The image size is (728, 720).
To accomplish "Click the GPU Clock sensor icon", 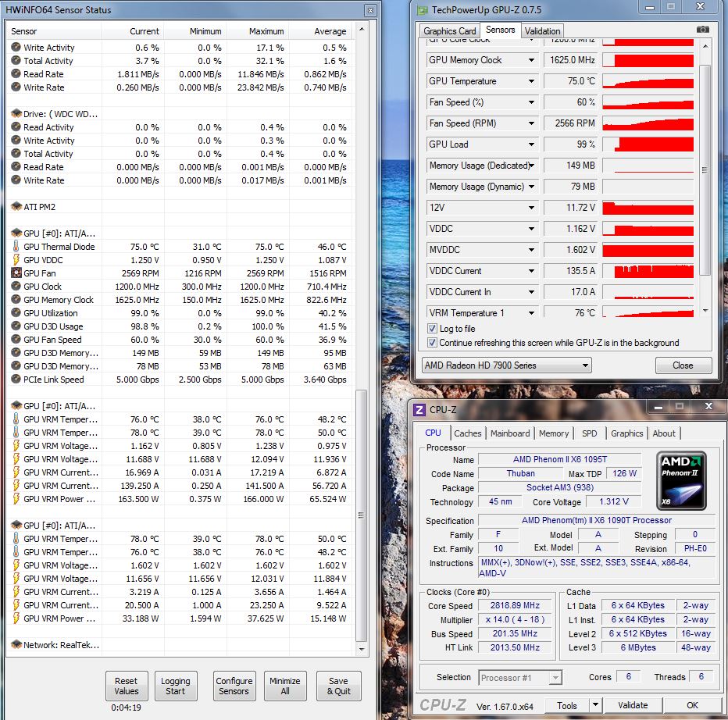I will point(16,287).
